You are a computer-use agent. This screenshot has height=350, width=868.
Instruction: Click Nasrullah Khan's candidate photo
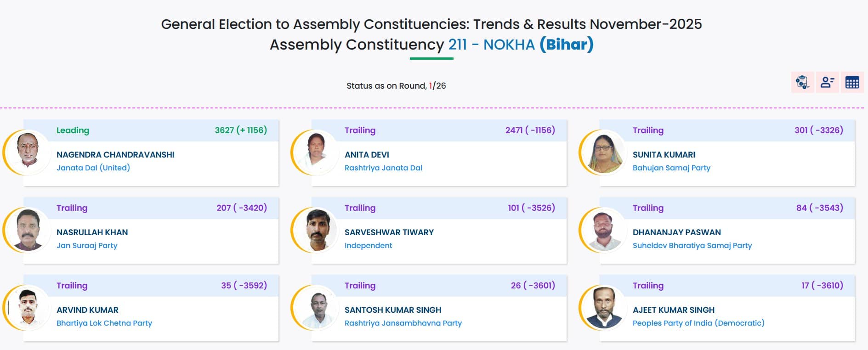tap(28, 230)
